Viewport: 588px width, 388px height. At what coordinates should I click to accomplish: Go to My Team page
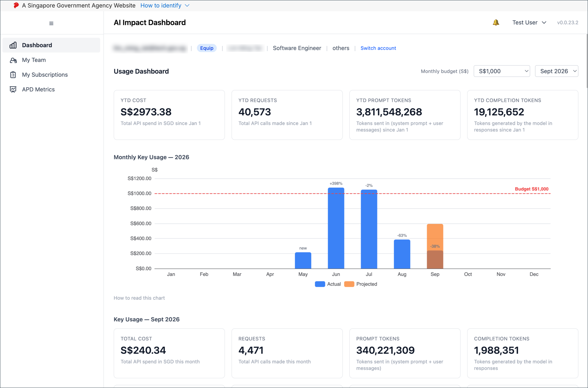(x=51, y=60)
